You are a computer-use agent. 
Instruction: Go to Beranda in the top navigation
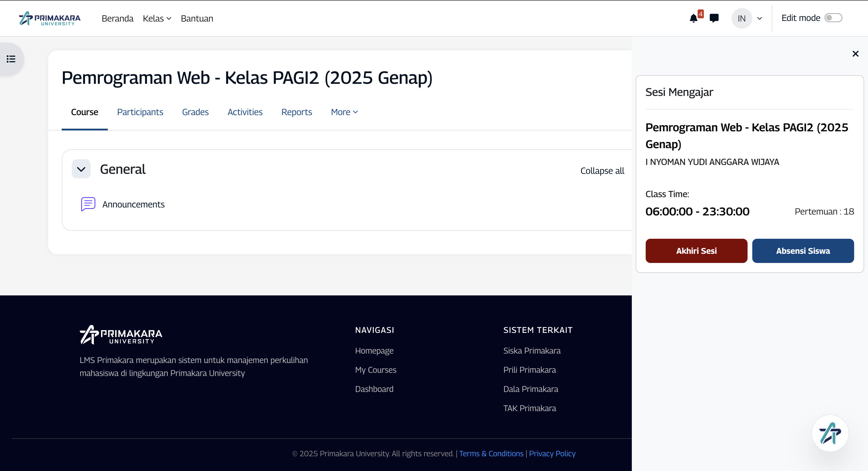[x=118, y=18]
